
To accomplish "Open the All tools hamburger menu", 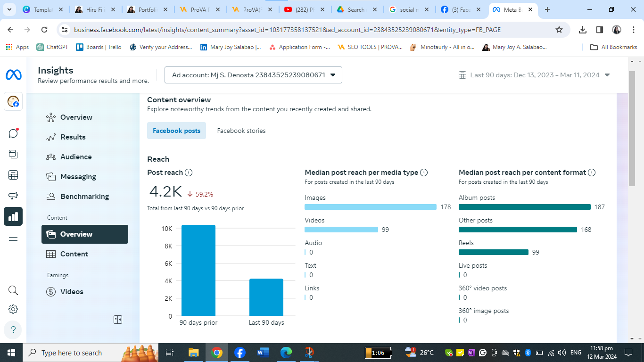I will [x=13, y=238].
